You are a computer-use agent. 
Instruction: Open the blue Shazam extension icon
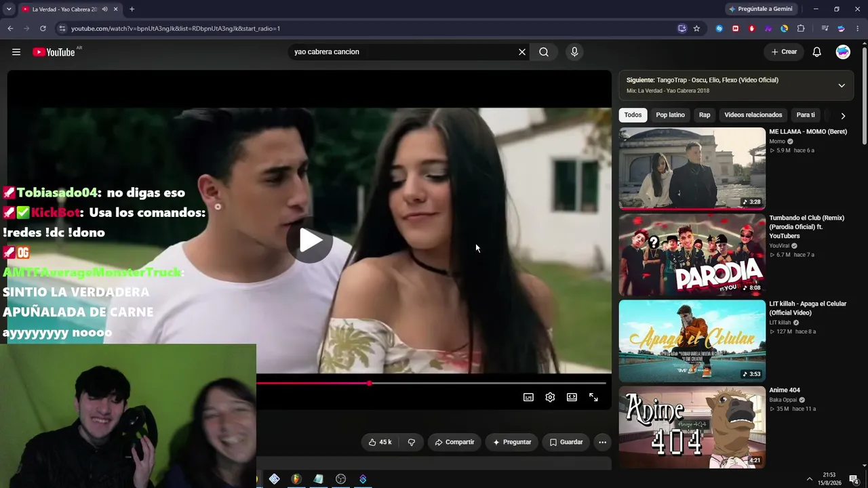pos(719,28)
